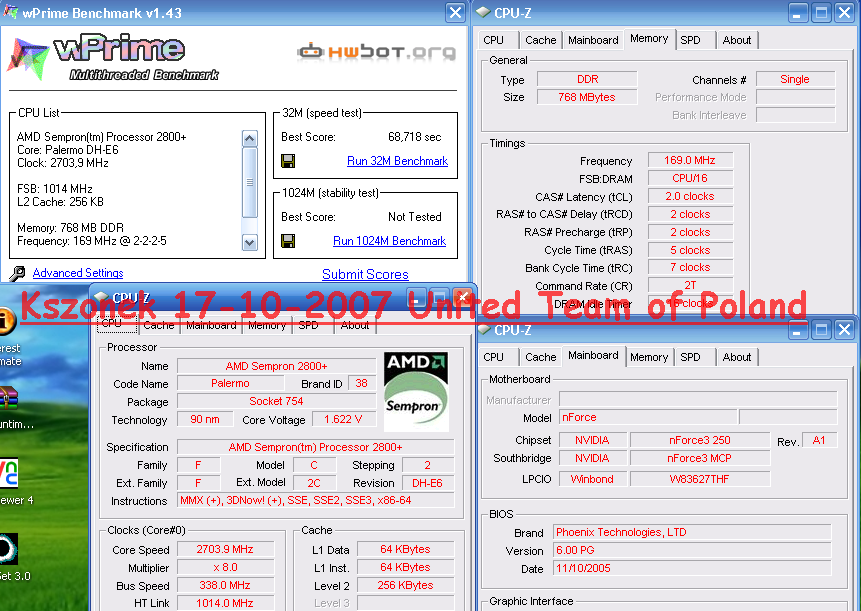The width and height of the screenshot is (861, 611).
Task: Click the HT Link value 1014.0 MHz
Action: (x=225, y=603)
